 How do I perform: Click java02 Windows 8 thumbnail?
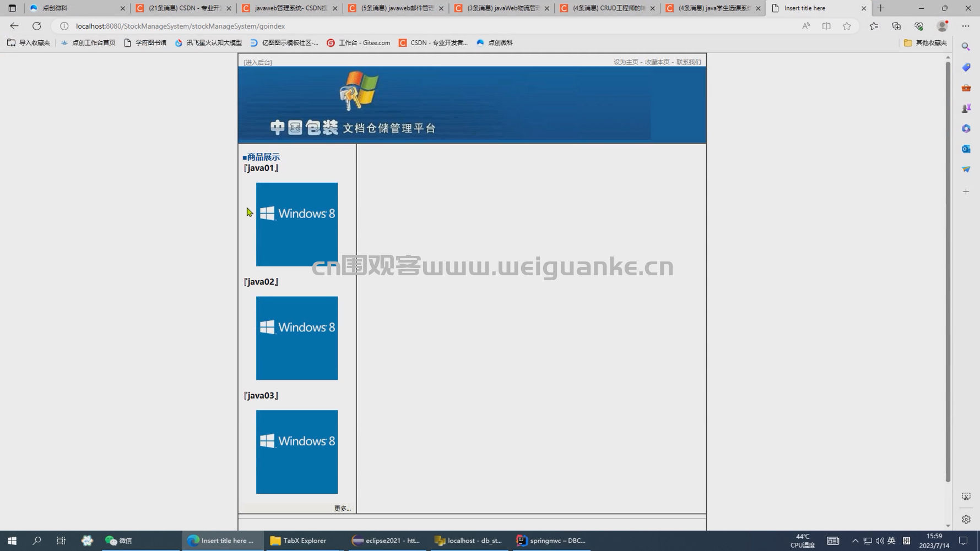tap(297, 338)
